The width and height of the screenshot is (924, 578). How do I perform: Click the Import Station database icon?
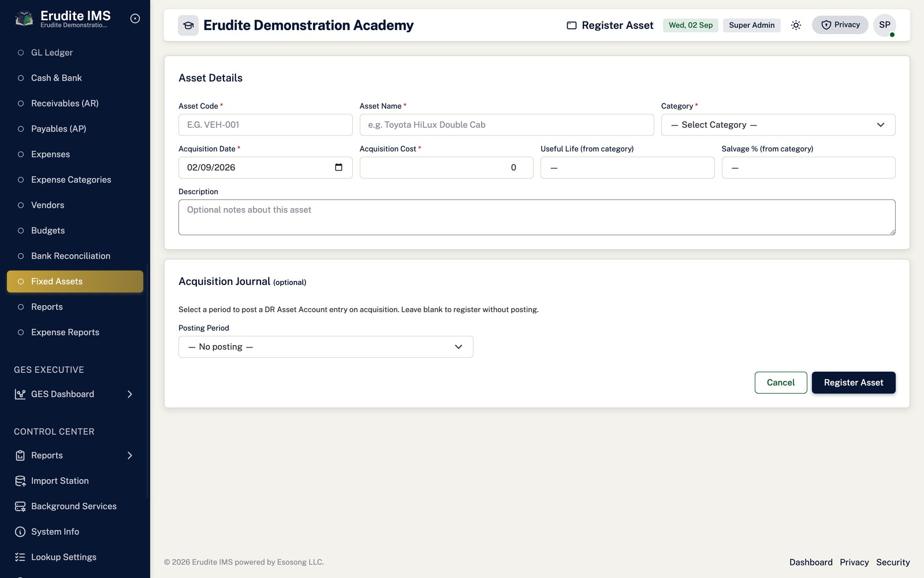(x=20, y=481)
